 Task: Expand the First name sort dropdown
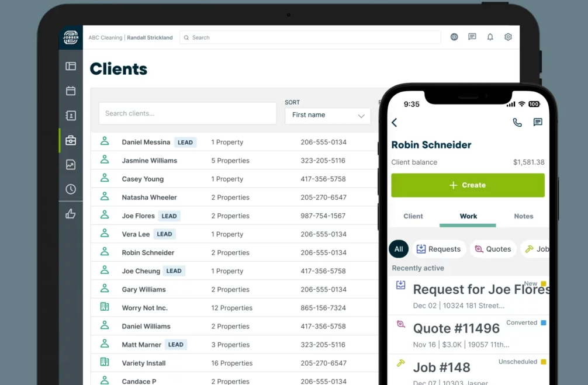click(x=327, y=116)
